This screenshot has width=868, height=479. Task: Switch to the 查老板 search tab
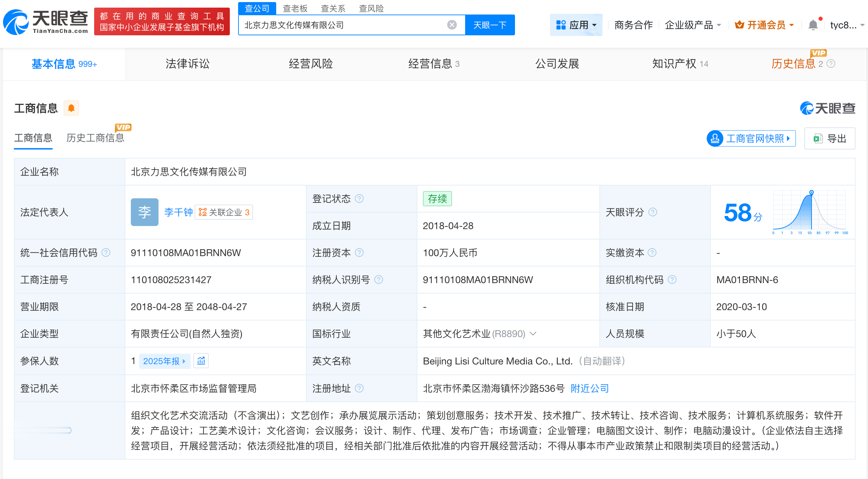click(x=295, y=8)
